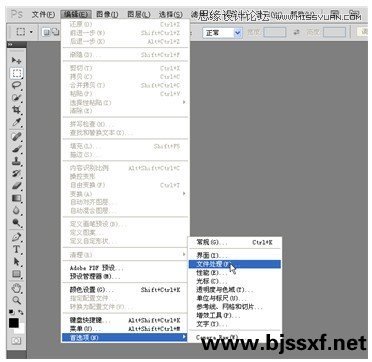Select the Spot Healing Brush tool
The image size is (372, 362).
[16, 137]
